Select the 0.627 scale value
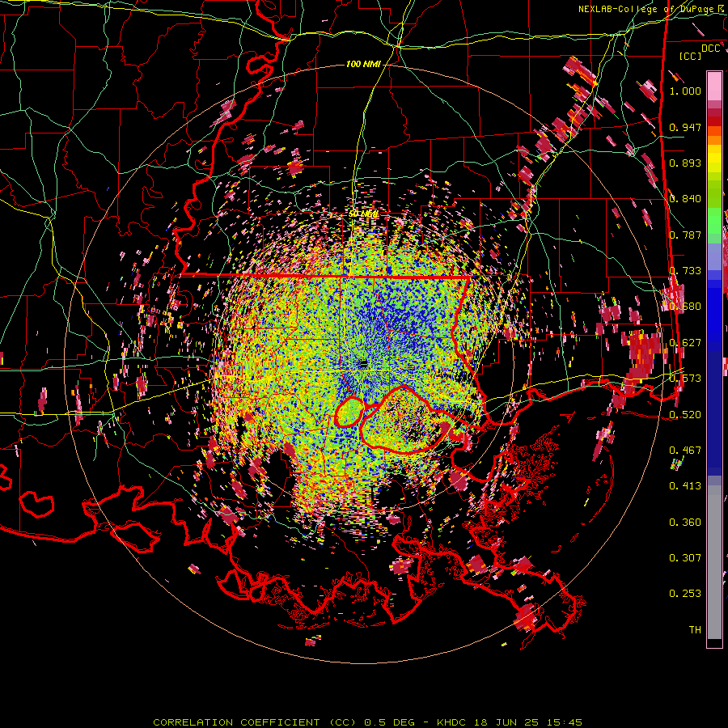This screenshot has height=728, width=728. (x=685, y=343)
